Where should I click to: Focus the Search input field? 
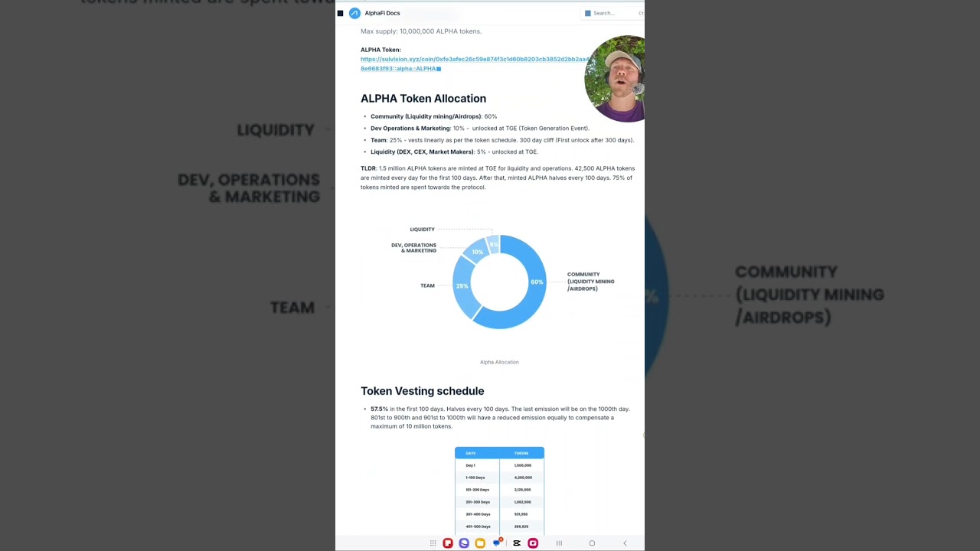pyautogui.click(x=613, y=13)
